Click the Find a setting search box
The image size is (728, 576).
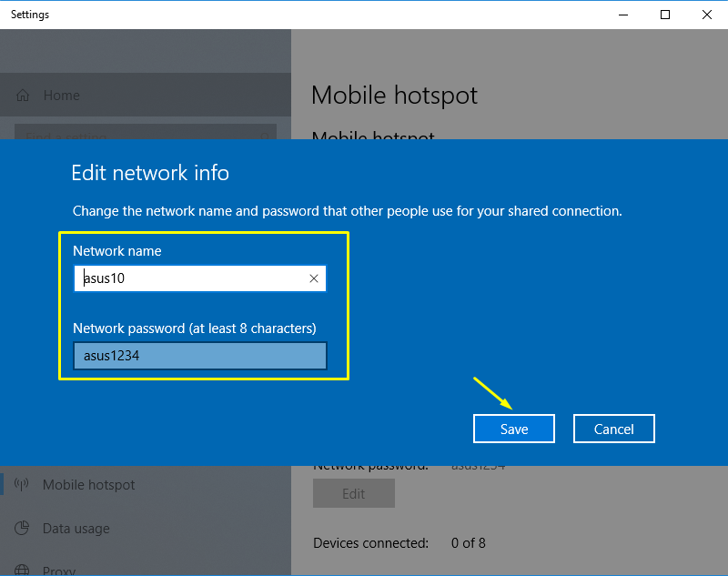(x=146, y=135)
